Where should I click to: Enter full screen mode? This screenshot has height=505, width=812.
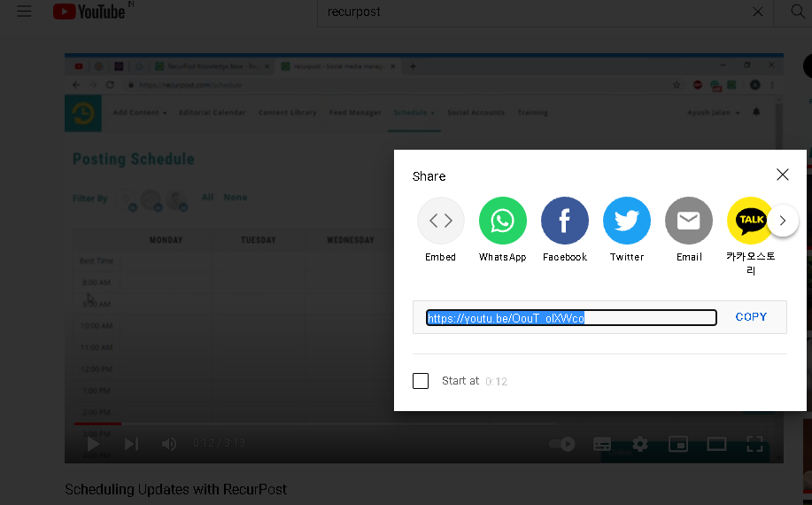[755, 444]
